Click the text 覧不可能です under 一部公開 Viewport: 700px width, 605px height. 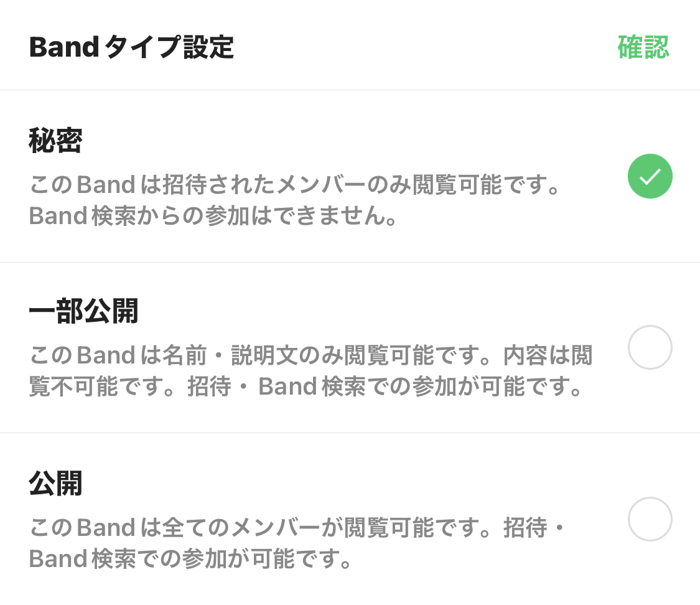(x=102, y=387)
